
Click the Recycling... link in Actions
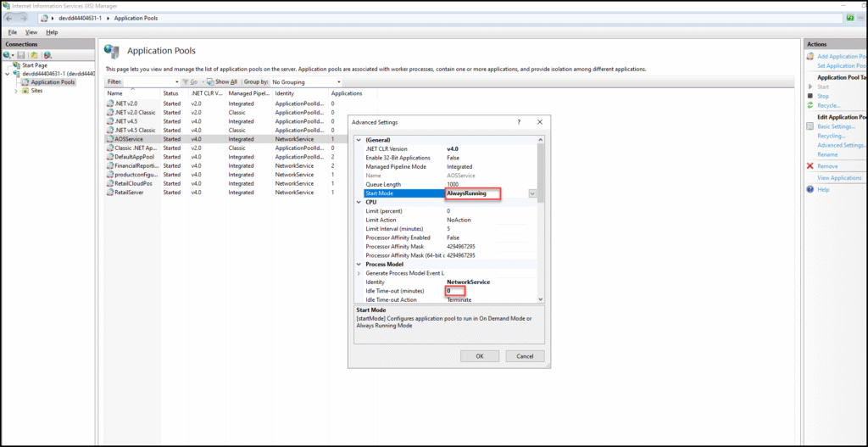(x=832, y=136)
